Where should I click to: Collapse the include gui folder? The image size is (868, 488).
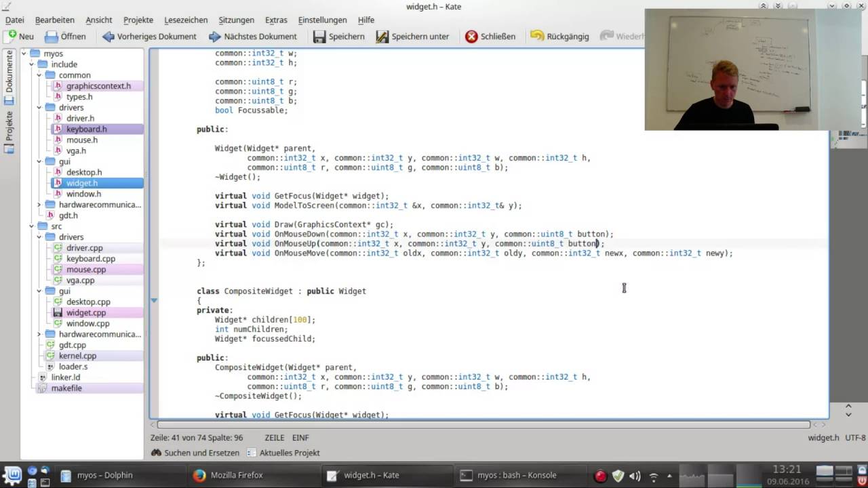click(39, 162)
